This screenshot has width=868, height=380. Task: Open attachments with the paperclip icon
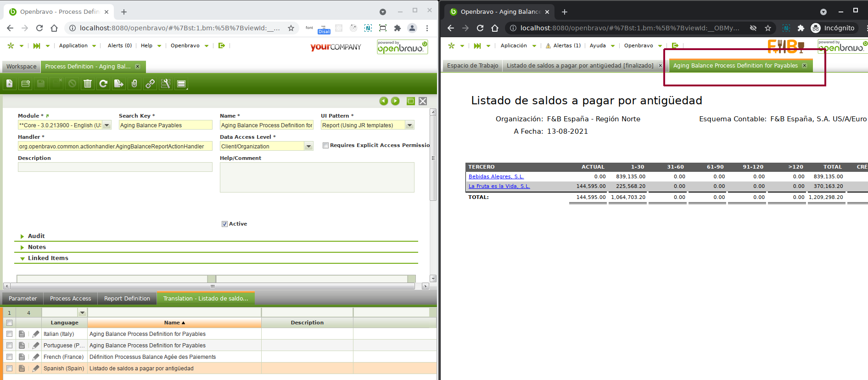coord(134,84)
